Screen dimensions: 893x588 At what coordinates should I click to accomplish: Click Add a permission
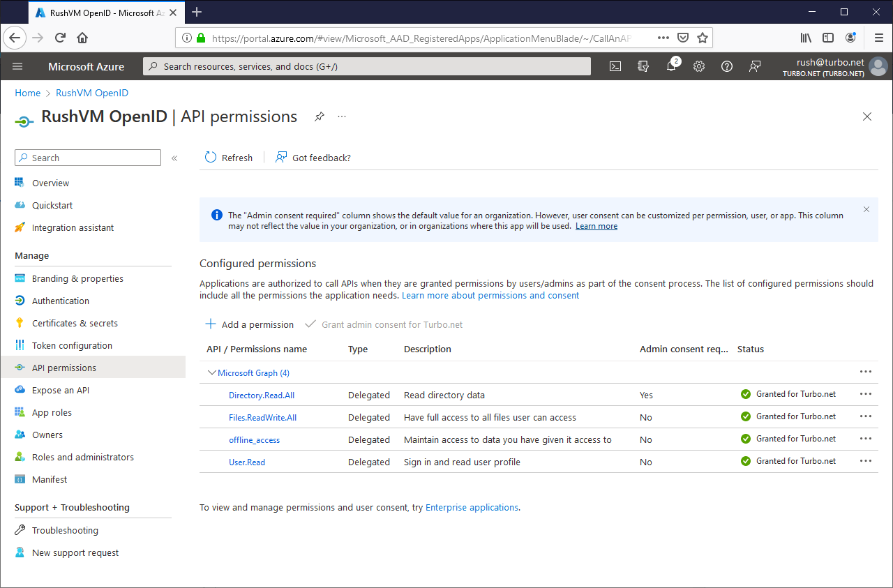point(249,324)
